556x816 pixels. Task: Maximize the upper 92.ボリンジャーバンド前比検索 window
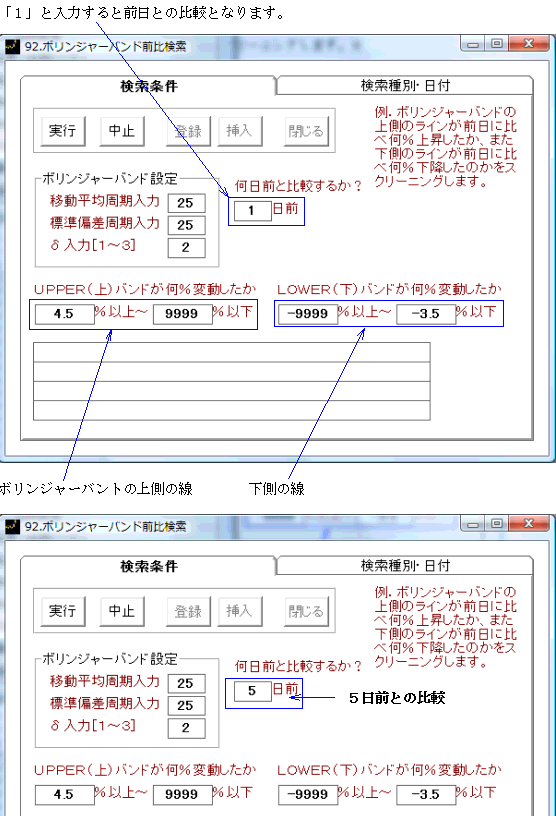pyautogui.click(x=497, y=44)
